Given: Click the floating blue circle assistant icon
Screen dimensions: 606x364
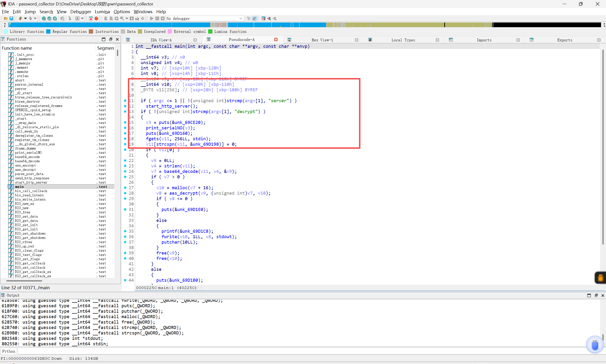Looking at the screenshot, I should click(595, 344).
